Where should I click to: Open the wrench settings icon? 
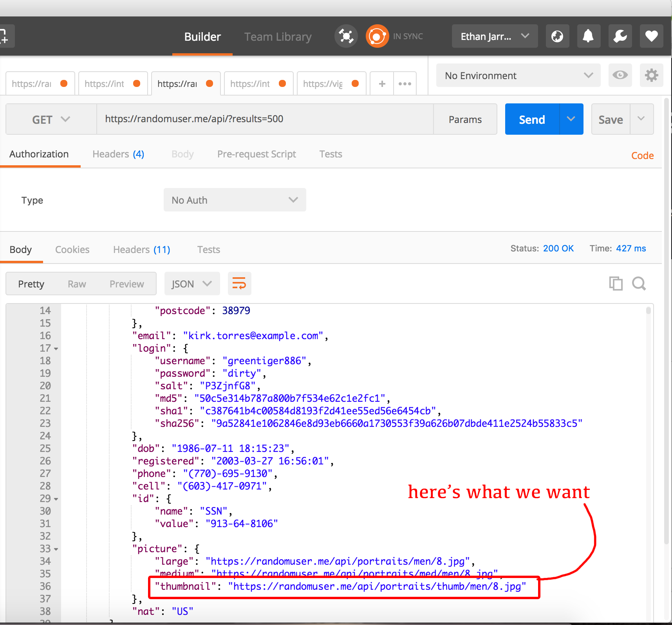click(x=620, y=36)
